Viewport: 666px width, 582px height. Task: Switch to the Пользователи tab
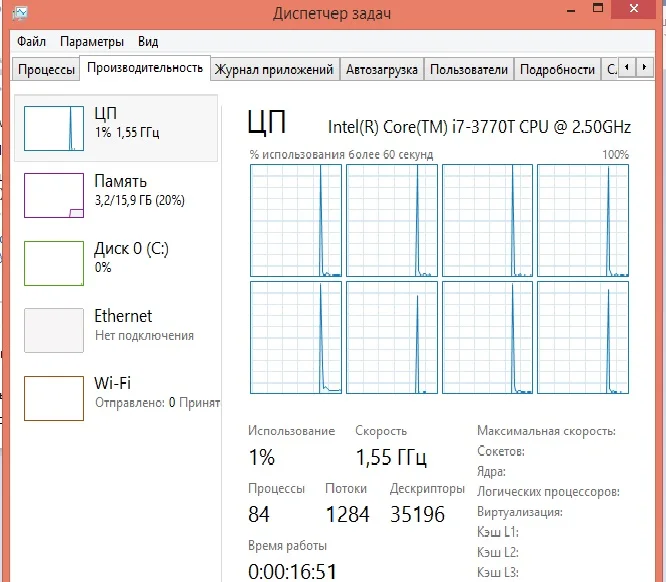point(469,69)
